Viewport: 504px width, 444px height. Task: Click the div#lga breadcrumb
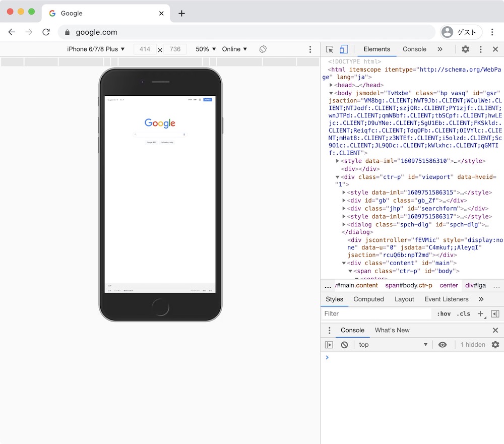pos(475,285)
